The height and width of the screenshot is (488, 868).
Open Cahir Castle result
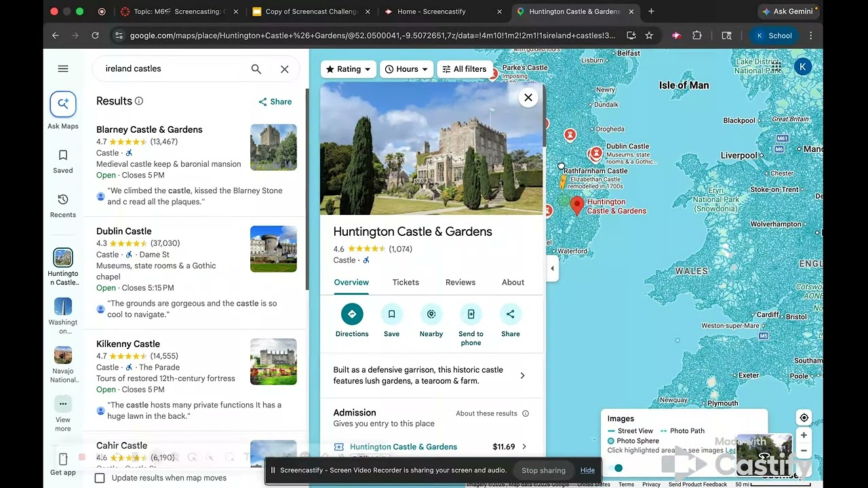[x=122, y=445]
